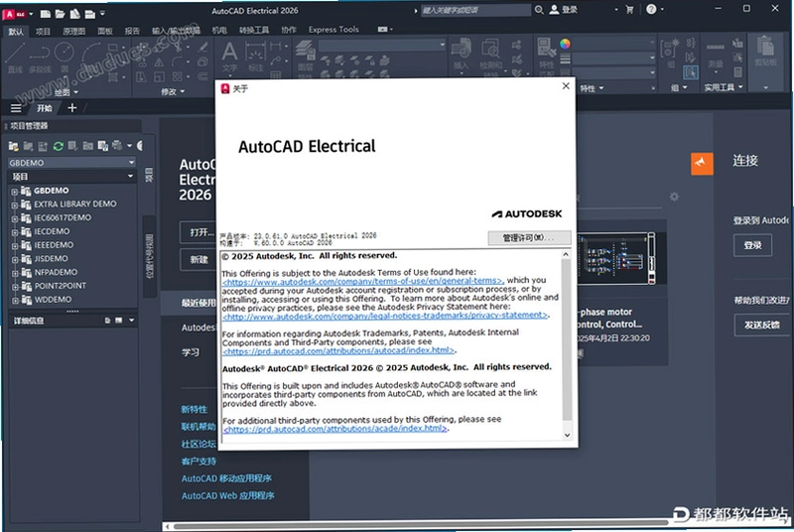Open the hamburger menu left of 开始 tab

tap(16, 108)
